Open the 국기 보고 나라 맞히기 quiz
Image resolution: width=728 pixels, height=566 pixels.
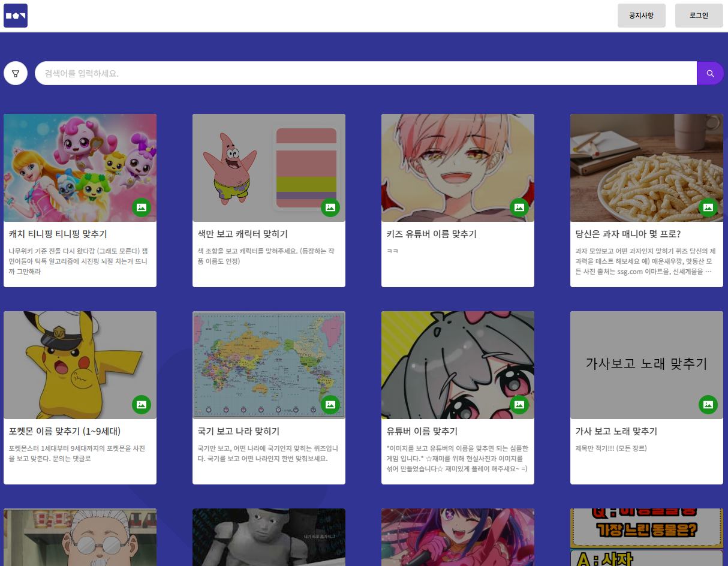click(x=238, y=431)
